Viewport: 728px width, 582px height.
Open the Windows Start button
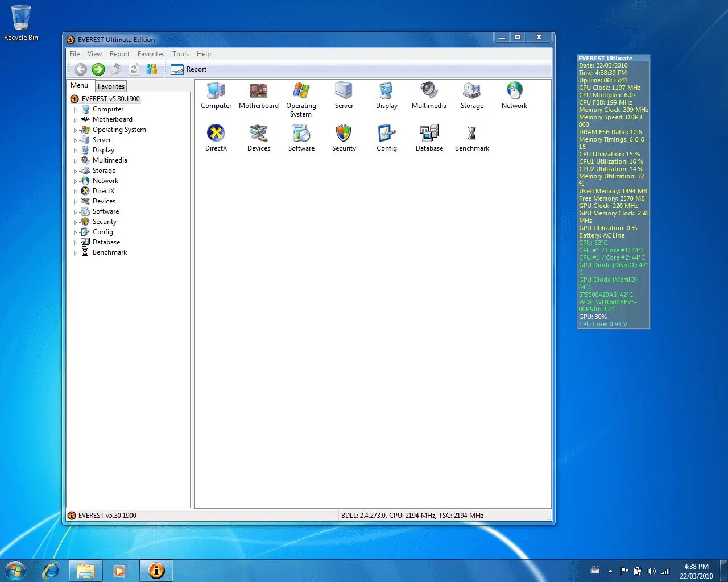coord(15,571)
